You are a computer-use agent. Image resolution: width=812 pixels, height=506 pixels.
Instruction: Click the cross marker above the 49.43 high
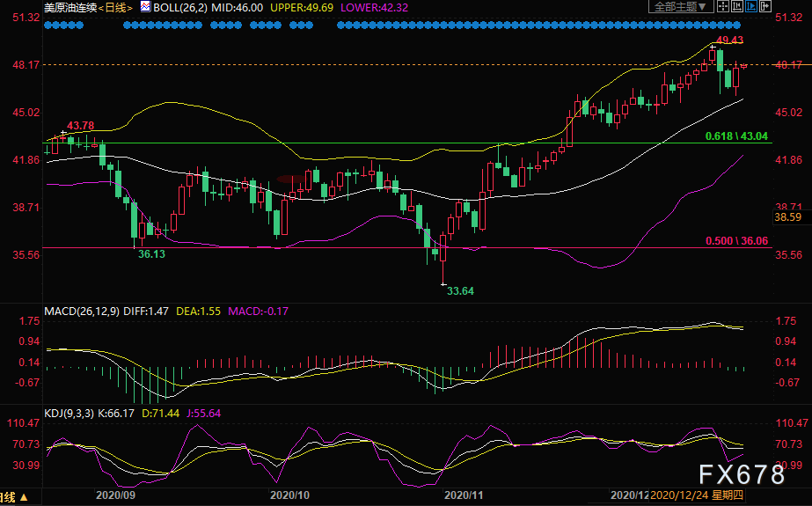(713, 45)
